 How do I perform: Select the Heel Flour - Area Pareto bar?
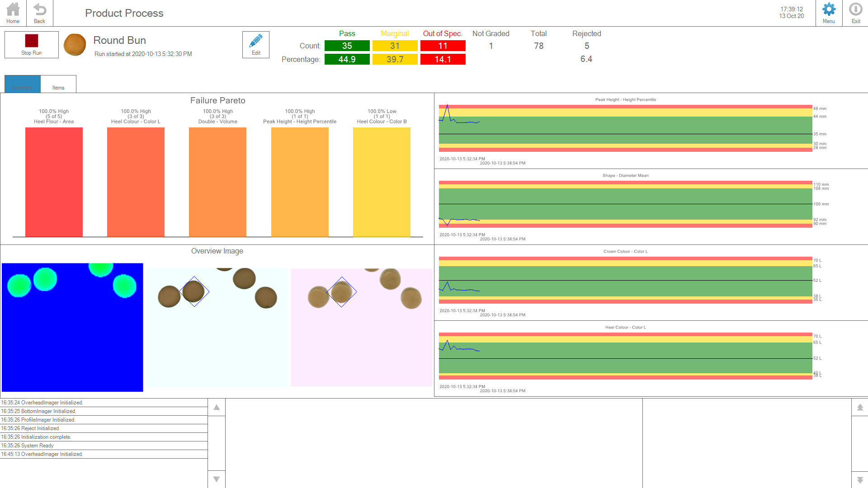[54, 182]
